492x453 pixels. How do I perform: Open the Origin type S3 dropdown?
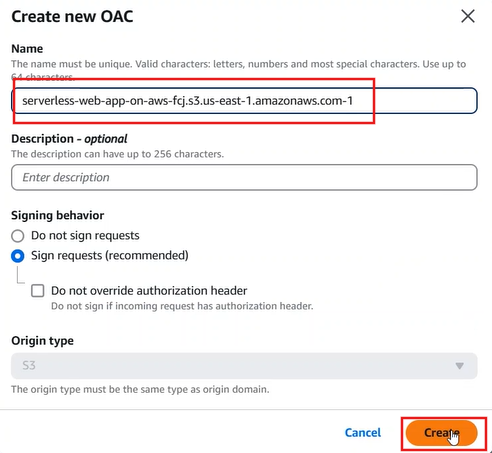pos(244,366)
